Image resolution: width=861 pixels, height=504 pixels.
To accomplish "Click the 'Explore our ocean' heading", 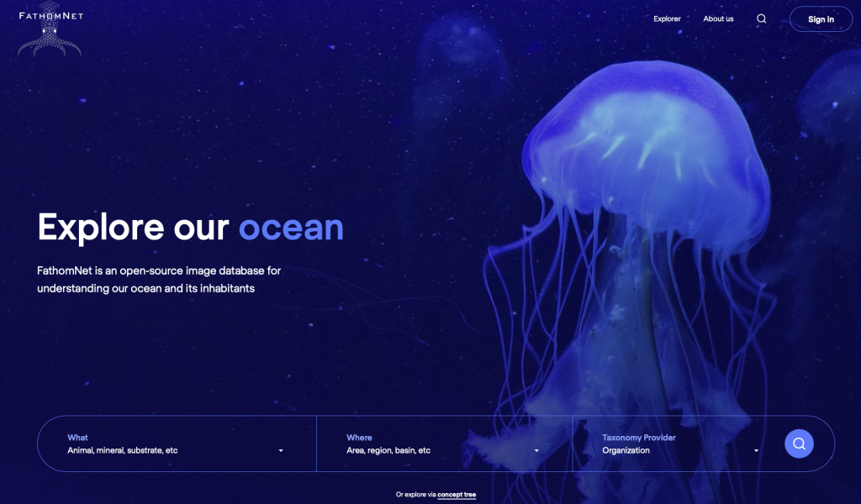I will point(191,227).
